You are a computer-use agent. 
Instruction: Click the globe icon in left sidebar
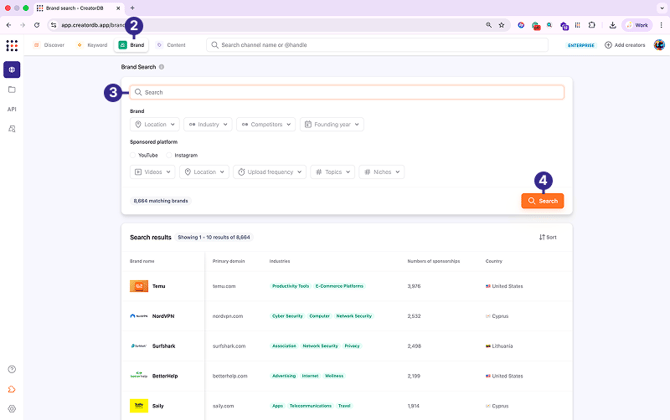12,69
